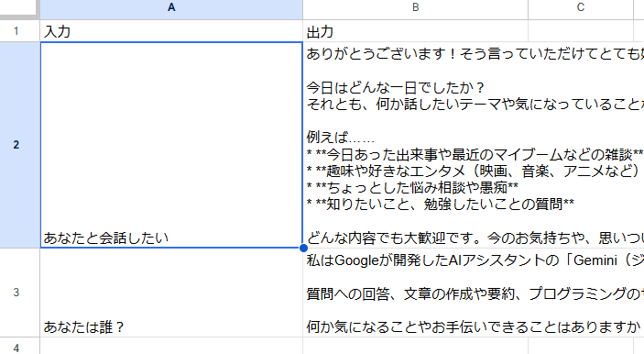Click B2 cell starting ありがとうございます
This screenshot has width=644, height=354.
coord(473,145)
